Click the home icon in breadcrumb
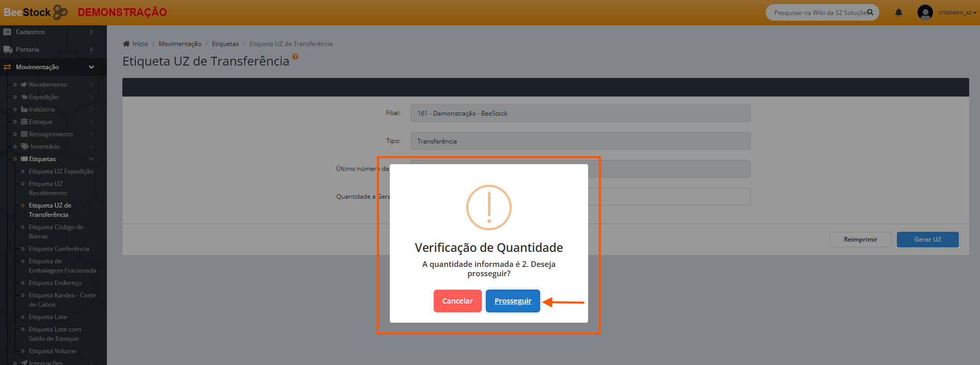 tap(126, 44)
